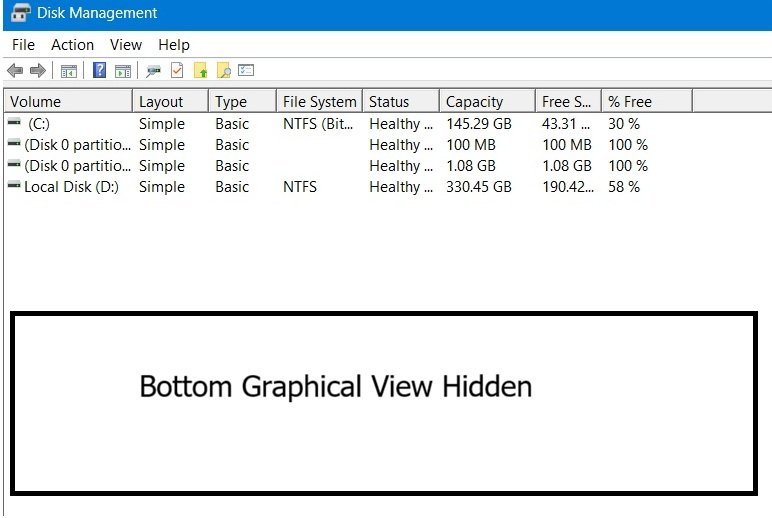Click the Healthy status of Local Disk (D:)

pyautogui.click(x=401, y=187)
